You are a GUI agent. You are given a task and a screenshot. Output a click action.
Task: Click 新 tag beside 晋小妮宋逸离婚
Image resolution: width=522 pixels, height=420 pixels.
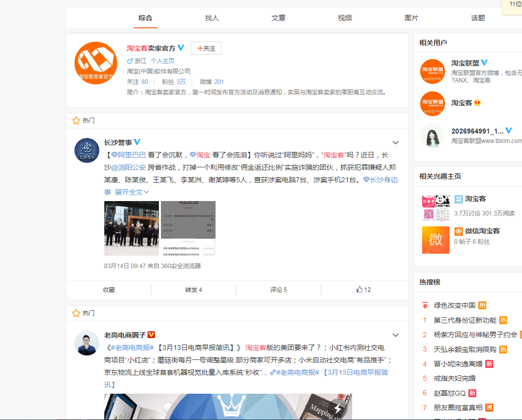point(489,364)
